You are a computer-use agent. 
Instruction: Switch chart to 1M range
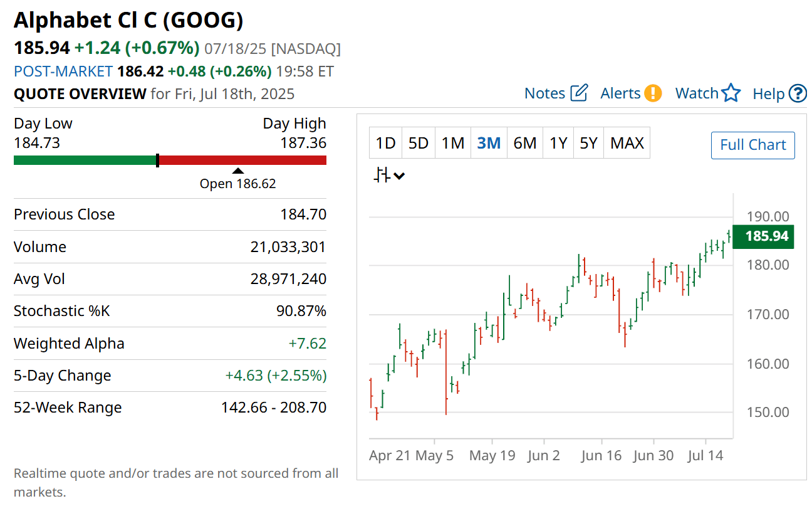tap(452, 143)
